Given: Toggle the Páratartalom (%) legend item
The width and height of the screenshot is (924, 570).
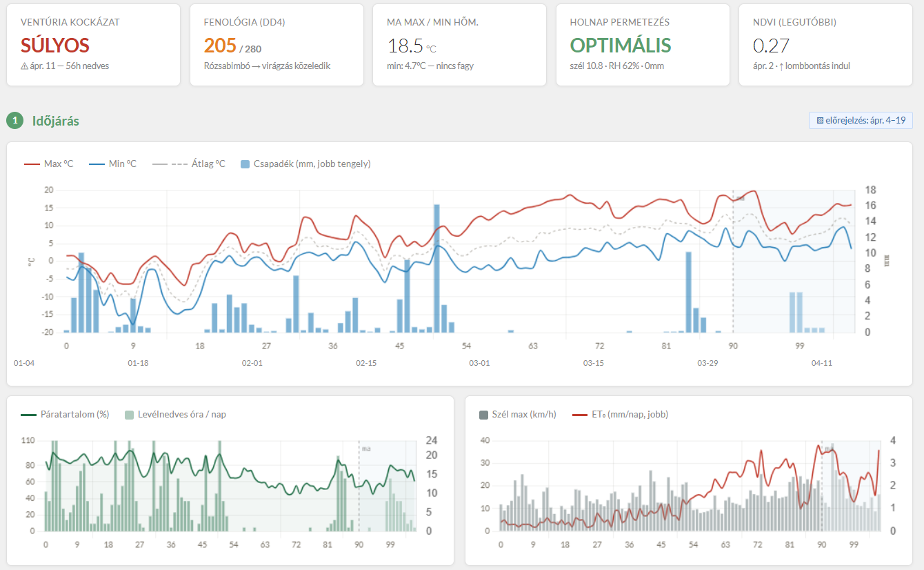Looking at the screenshot, I should click(66, 415).
